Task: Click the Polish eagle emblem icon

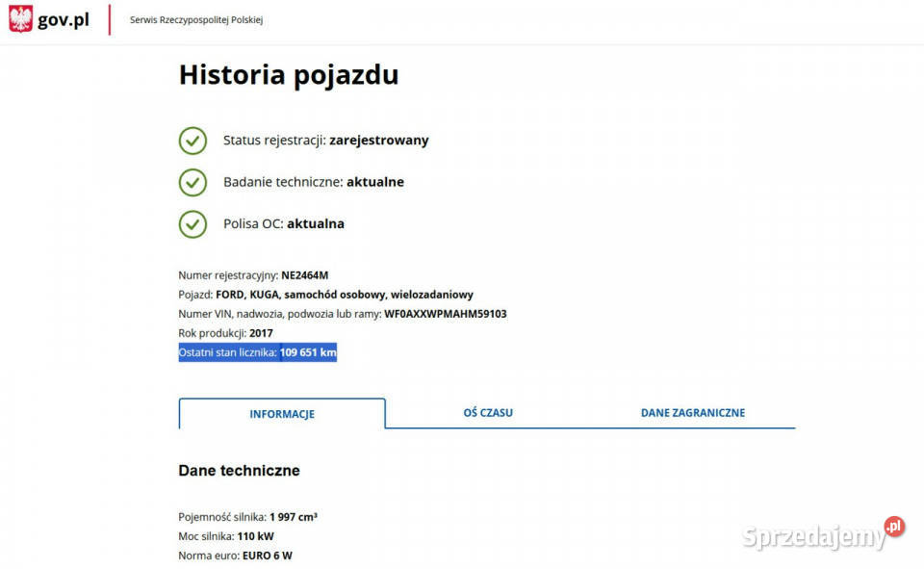Action: (x=20, y=19)
